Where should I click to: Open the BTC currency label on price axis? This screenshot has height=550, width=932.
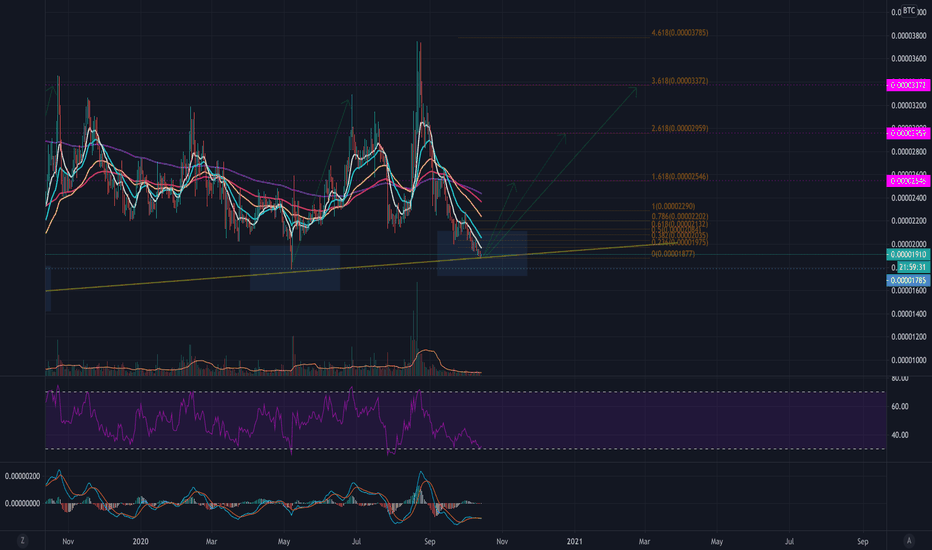[909, 10]
